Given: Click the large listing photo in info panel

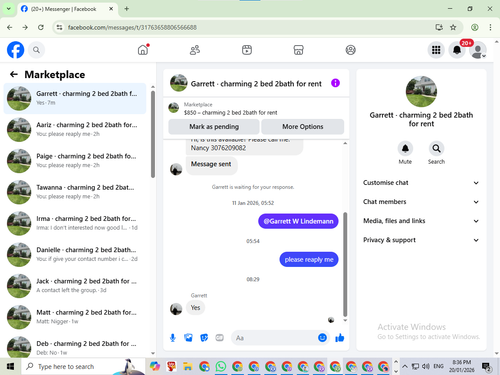Looking at the screenshot, I should 421,91.
